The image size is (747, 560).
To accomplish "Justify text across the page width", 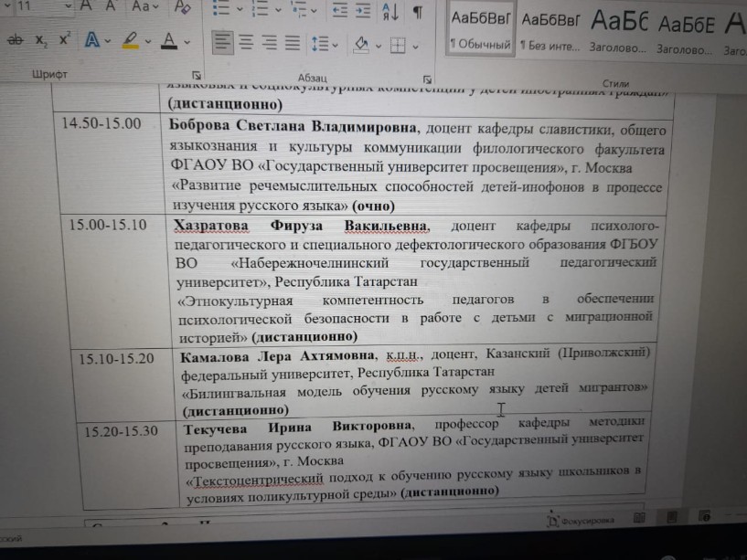I will coord(292,42).
